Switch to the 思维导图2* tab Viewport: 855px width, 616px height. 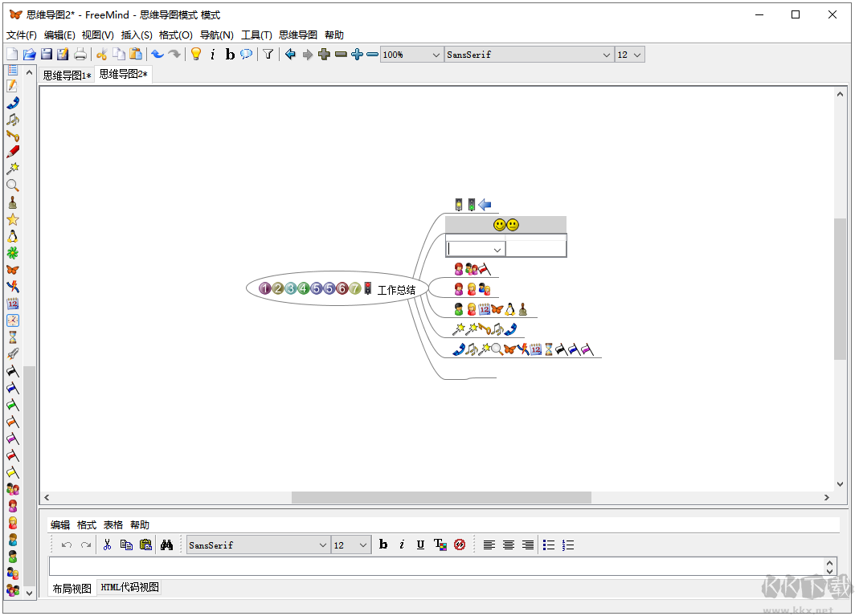123,74
